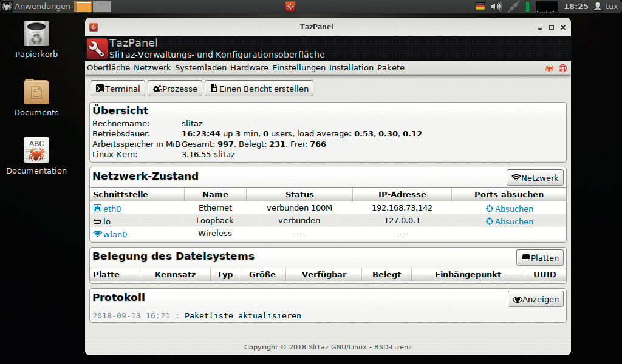The width and height of the screenshot is (622, 364).
Task: Open the Installation menu
Action: coord(352,68)
